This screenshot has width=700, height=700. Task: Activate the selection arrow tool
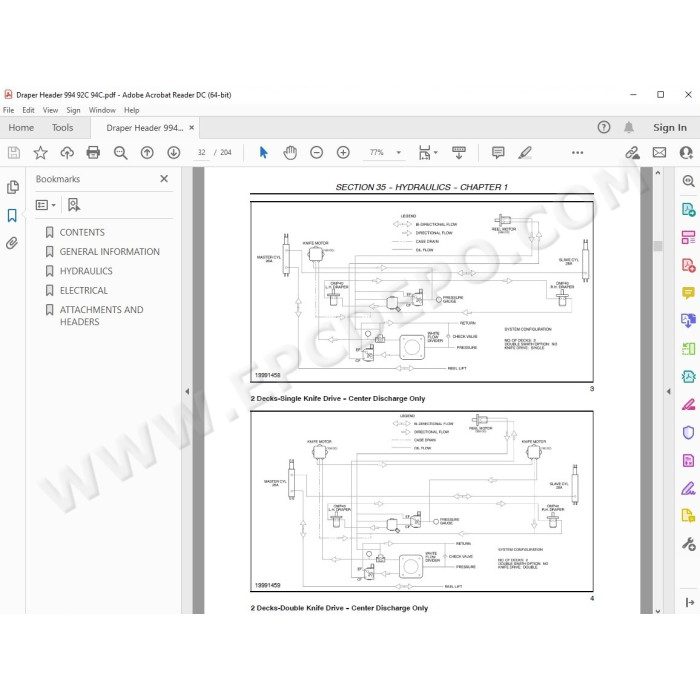(x=263, y=153)
